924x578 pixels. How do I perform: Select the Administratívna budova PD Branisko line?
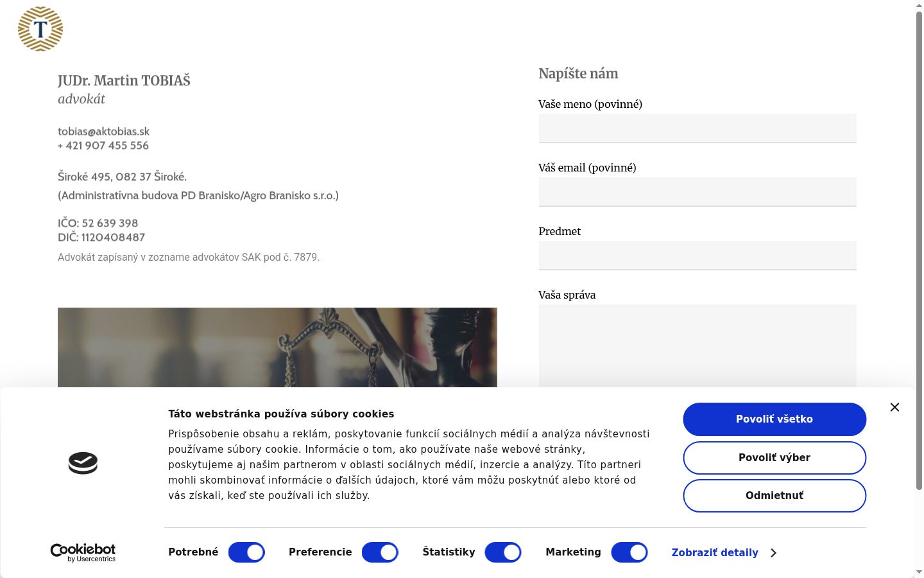point(198,195)
